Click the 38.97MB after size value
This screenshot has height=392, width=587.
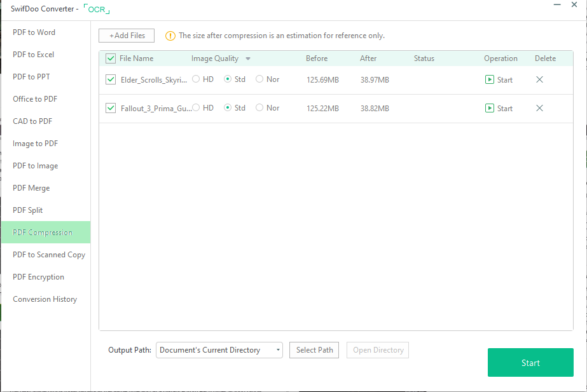375,79
